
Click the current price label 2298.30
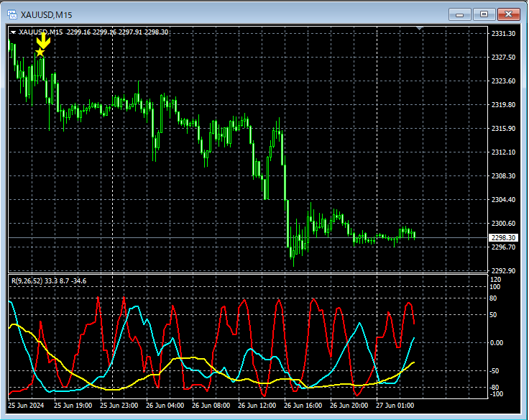[503, 238]
